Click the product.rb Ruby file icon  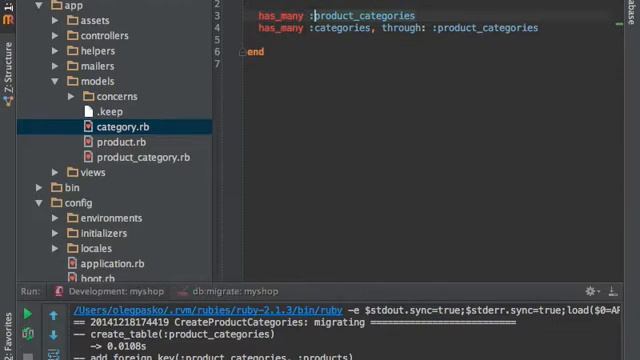[88, 142]
